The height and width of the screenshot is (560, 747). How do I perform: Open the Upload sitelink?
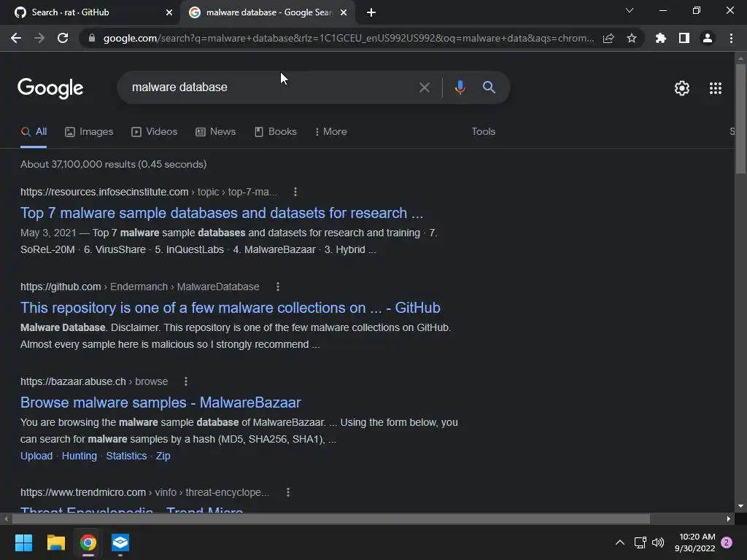click(36, 456)
